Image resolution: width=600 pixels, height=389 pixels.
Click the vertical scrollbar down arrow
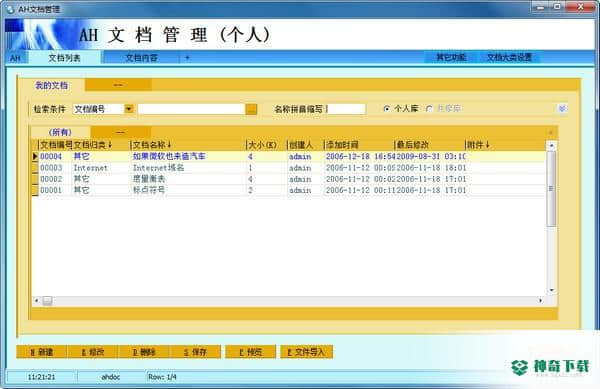click(x=551, y=290)
